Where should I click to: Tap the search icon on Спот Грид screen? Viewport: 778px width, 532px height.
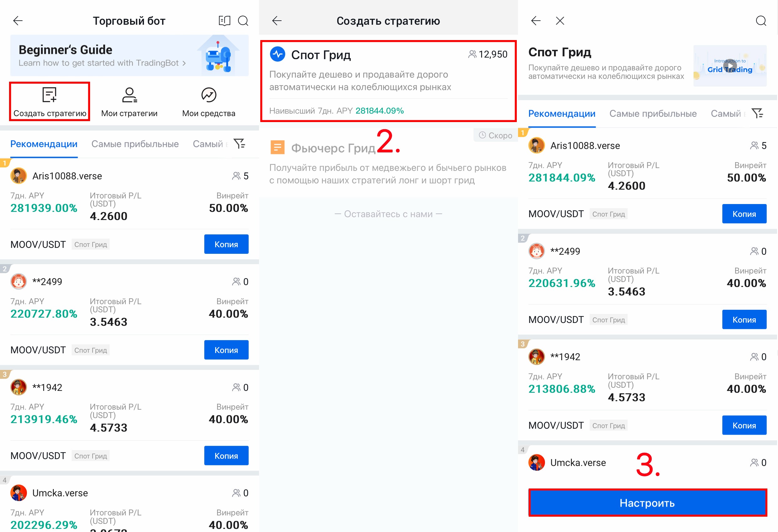[760, 21]
